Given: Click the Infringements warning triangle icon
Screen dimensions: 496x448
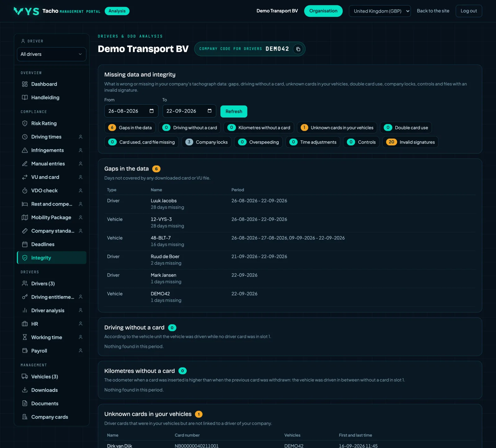Looking at the screenshot, I should point(25,150).
